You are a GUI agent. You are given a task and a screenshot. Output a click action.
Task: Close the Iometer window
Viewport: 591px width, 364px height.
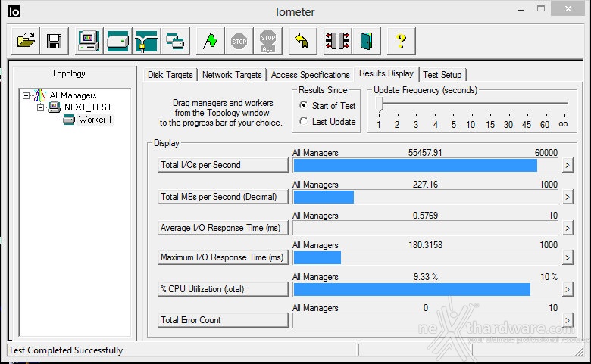[568, 8]
